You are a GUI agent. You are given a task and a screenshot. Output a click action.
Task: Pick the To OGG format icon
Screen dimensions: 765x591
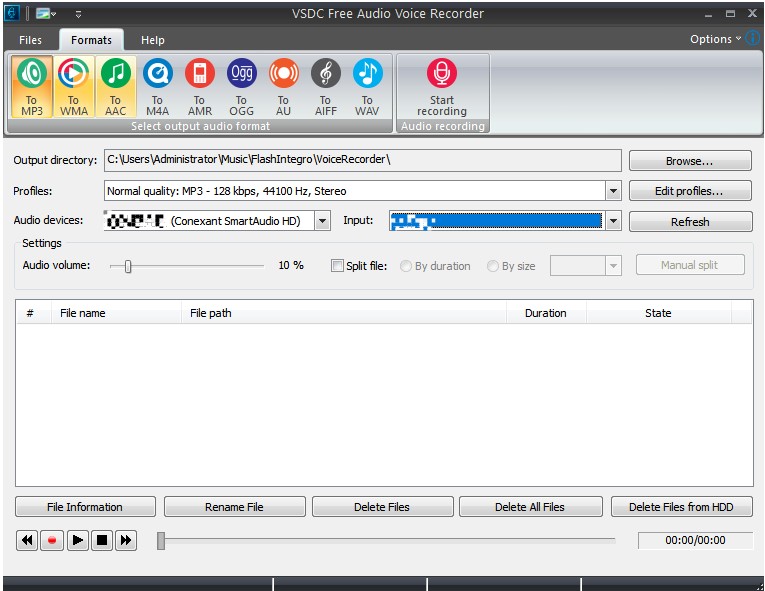(242, 73)
